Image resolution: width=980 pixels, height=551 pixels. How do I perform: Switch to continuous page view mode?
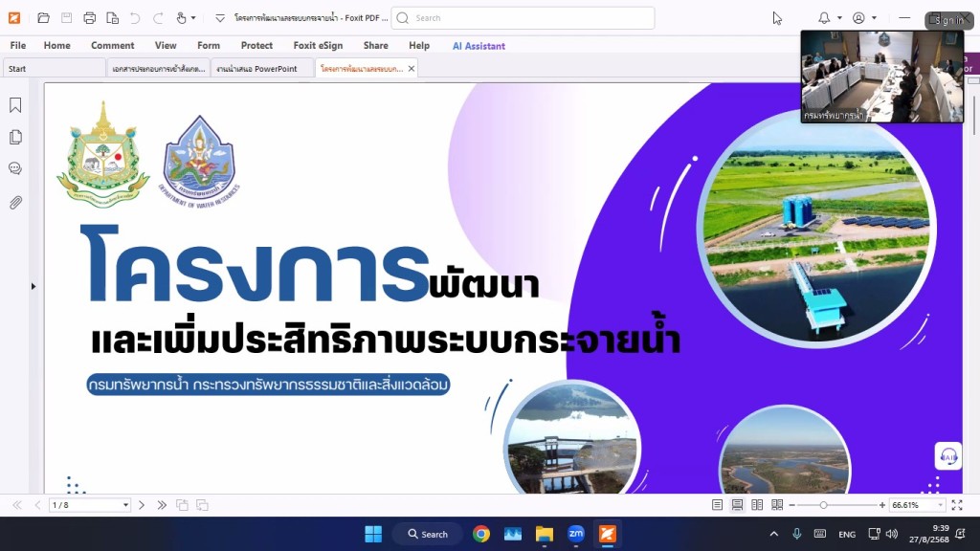(738, 505)
